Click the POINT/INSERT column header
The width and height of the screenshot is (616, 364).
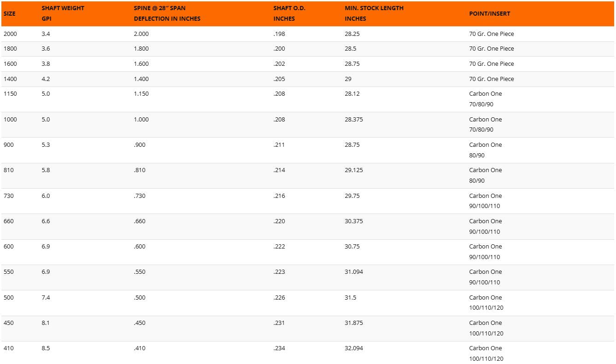(489, 13)
